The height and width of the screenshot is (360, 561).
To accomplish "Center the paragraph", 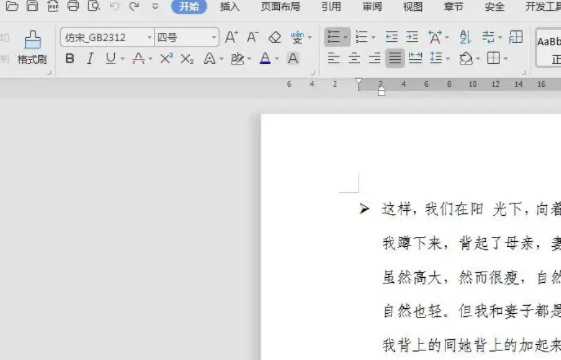I will click(354, 58).
